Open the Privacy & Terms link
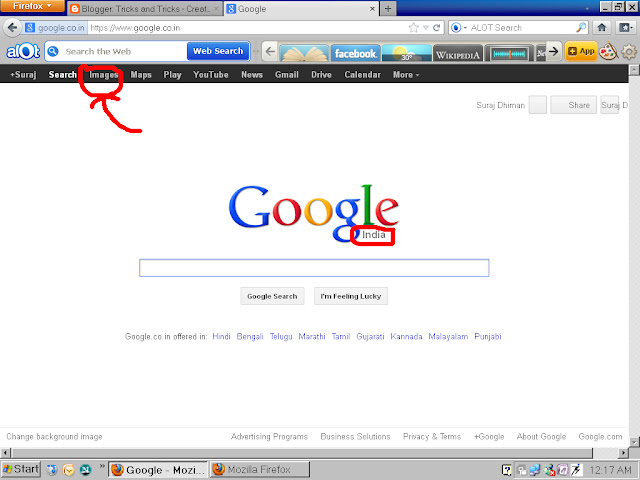 tap(432, 437)
